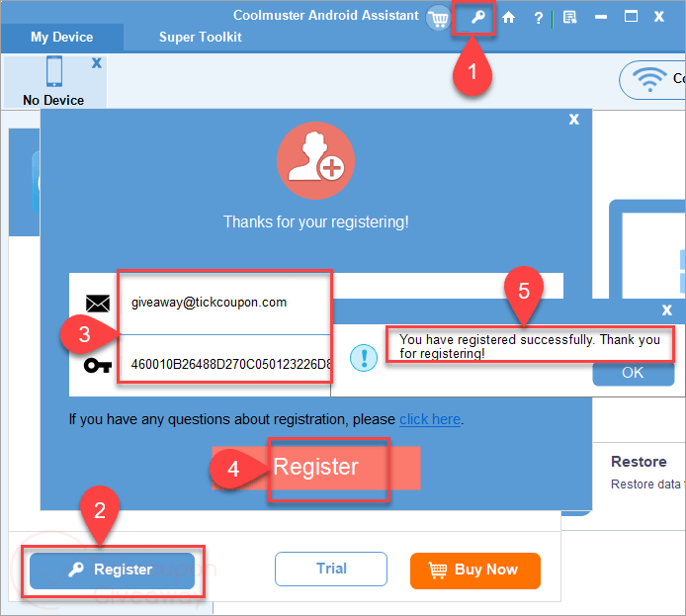Image resolution: width=686 pixels, height=616 pixels.
Task: Confirm the success message with OK
Action: coord(633,373)
